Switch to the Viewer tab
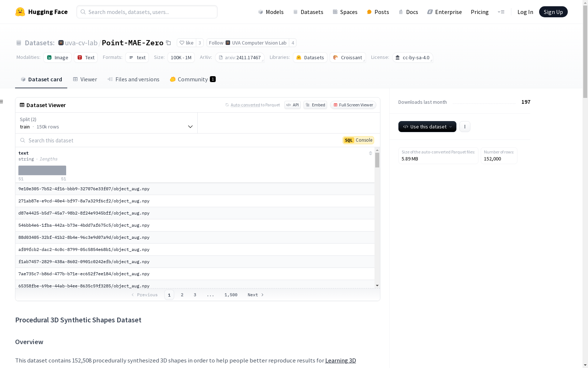This screenshot has width=588, height=368. 85,79
